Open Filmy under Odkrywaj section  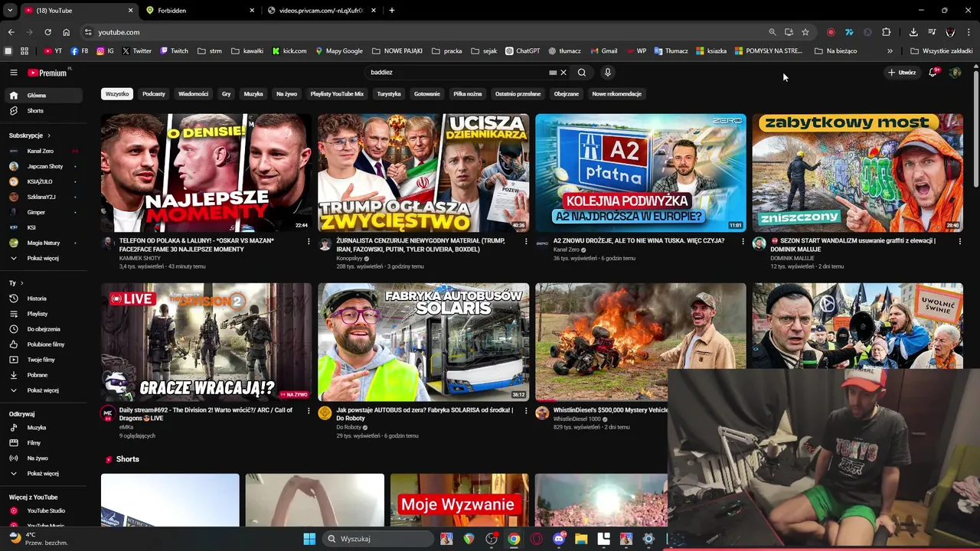pos(43,443)
